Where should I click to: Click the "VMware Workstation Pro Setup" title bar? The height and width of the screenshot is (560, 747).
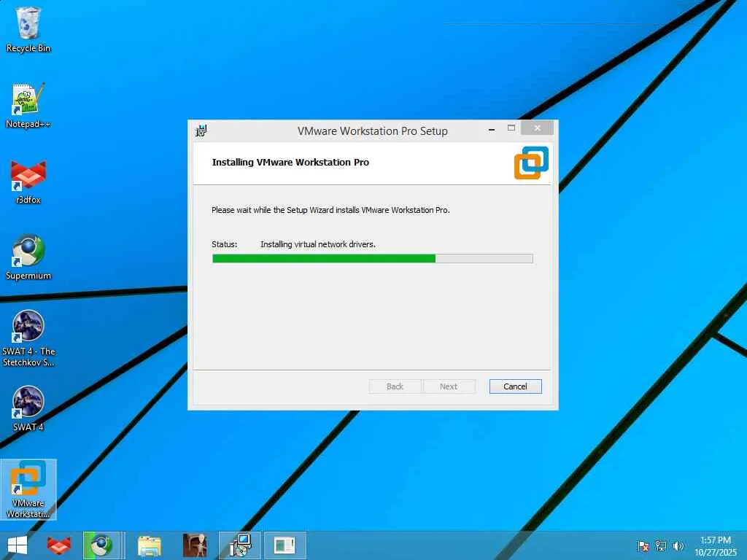click(373, 131)
